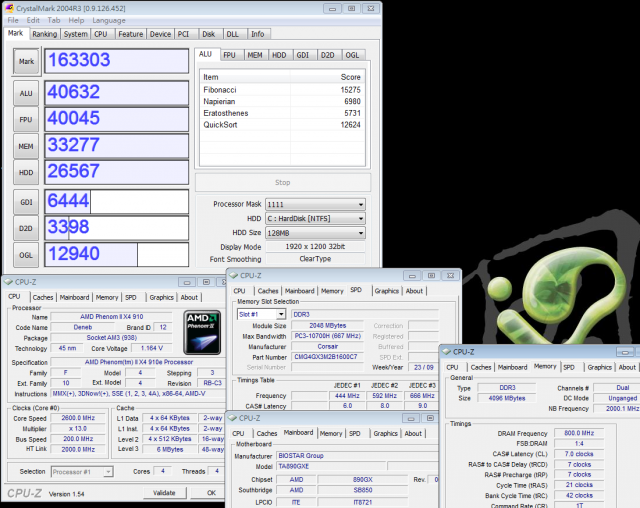Screen dimensions: 640x508
Task: Click the OGL score progress bar
Action: coord(116,255)
